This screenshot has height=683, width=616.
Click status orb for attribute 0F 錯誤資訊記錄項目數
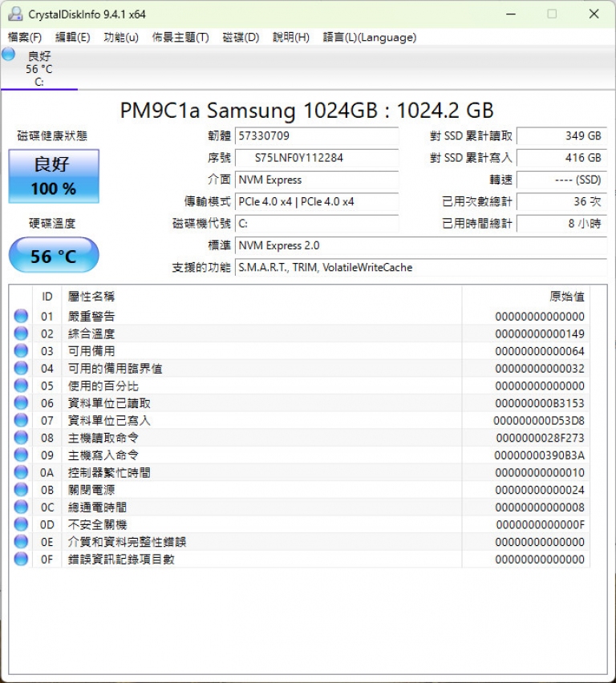tap(21, 560)
